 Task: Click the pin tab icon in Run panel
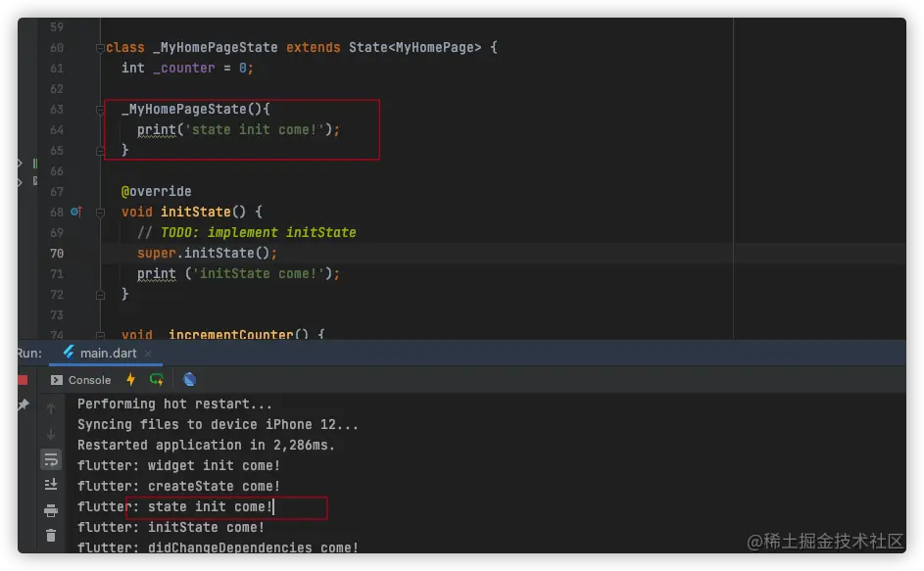point(23,404)
